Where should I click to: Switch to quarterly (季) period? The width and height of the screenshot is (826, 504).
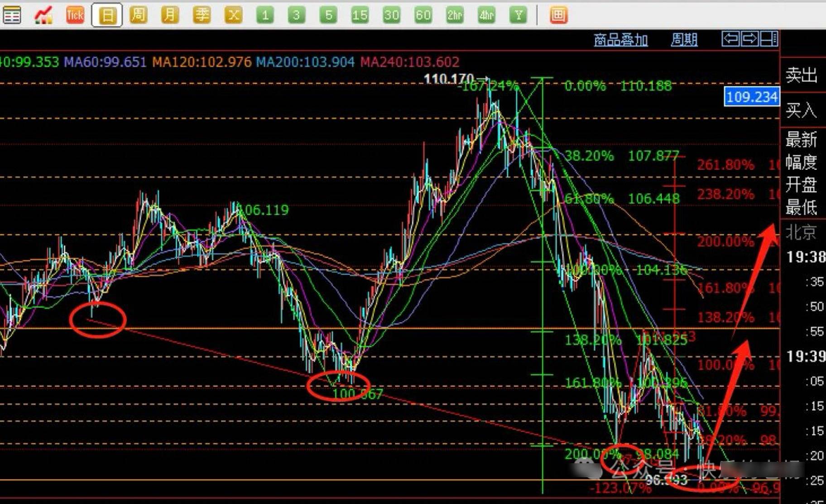tap(202, 15)
